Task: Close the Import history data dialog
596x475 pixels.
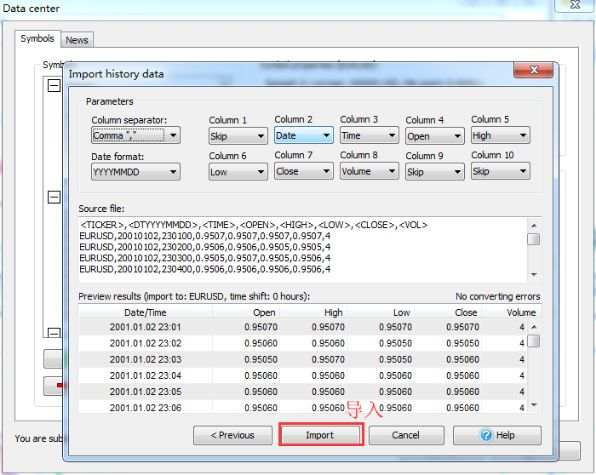Action: coord(533,70)
